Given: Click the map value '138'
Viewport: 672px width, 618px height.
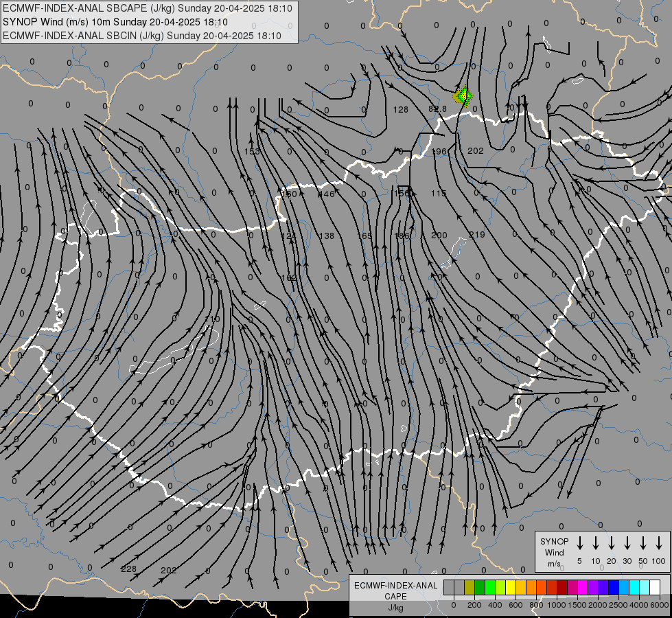Looking at the screenshot, I should (x=327, y=236).
